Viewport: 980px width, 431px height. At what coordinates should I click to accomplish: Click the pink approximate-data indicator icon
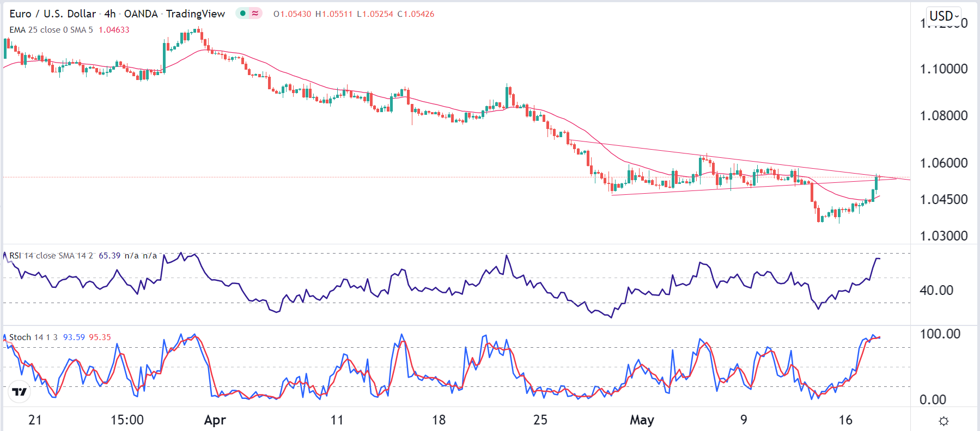point(255,14)
